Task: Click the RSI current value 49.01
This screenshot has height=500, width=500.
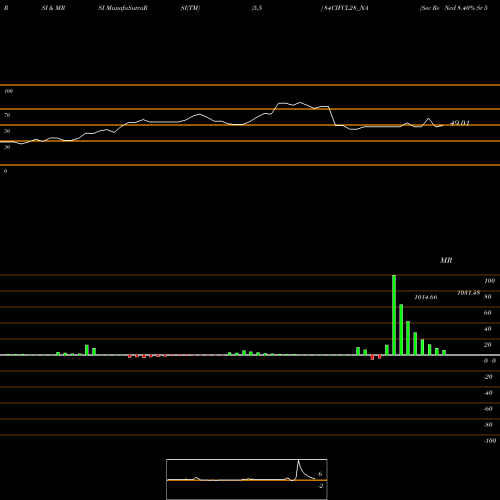Action: pyautogui.click(x=460, y=123)
